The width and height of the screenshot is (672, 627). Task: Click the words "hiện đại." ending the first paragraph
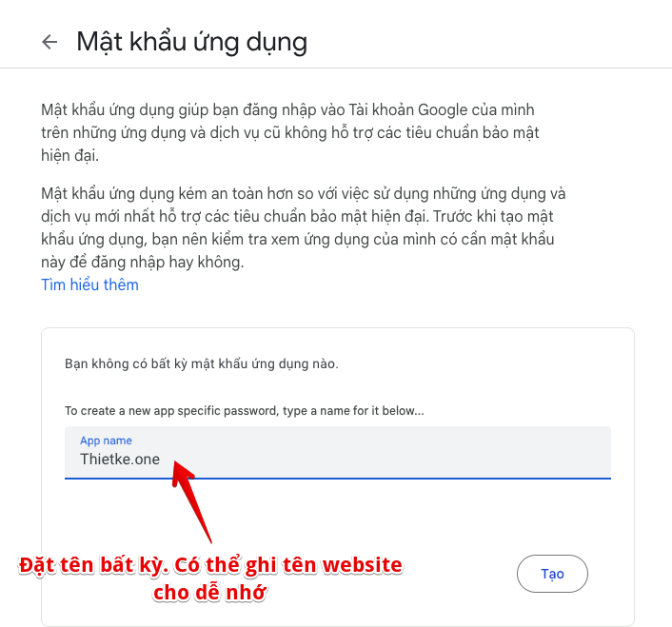click(69, 155)
